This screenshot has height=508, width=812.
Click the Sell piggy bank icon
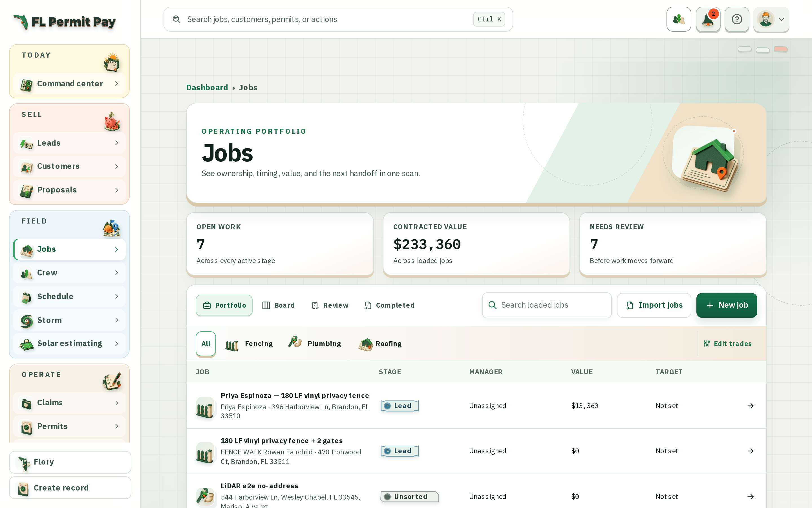click(112, 121)
